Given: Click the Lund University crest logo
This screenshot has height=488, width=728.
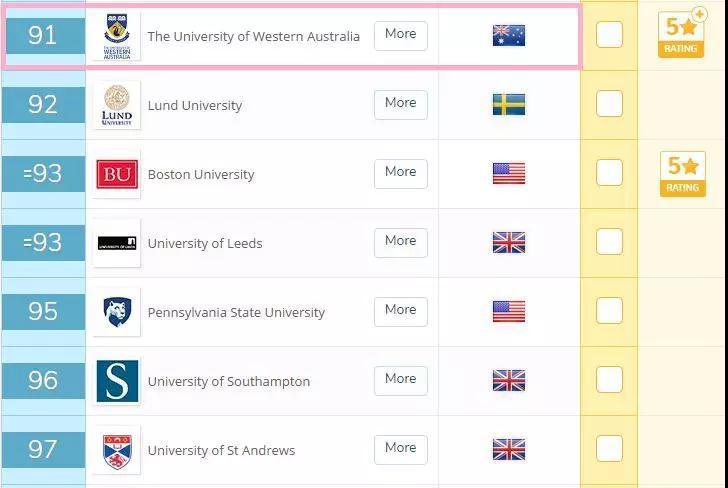Looking at the screenshot, I should [x=116, y=105].
